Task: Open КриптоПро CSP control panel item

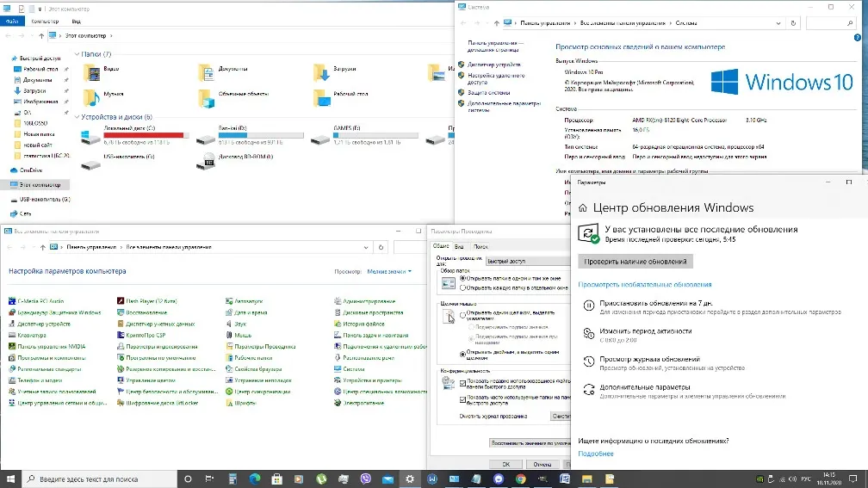Action: pos(141,335)
